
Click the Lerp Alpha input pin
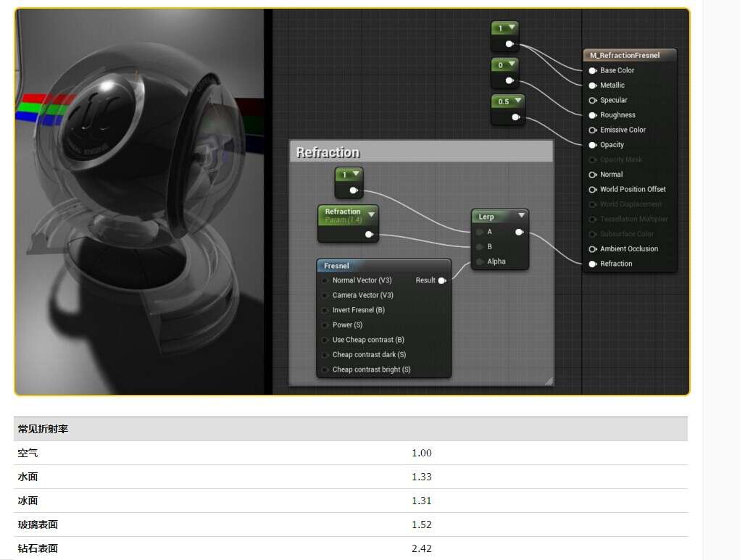(480, 262)
